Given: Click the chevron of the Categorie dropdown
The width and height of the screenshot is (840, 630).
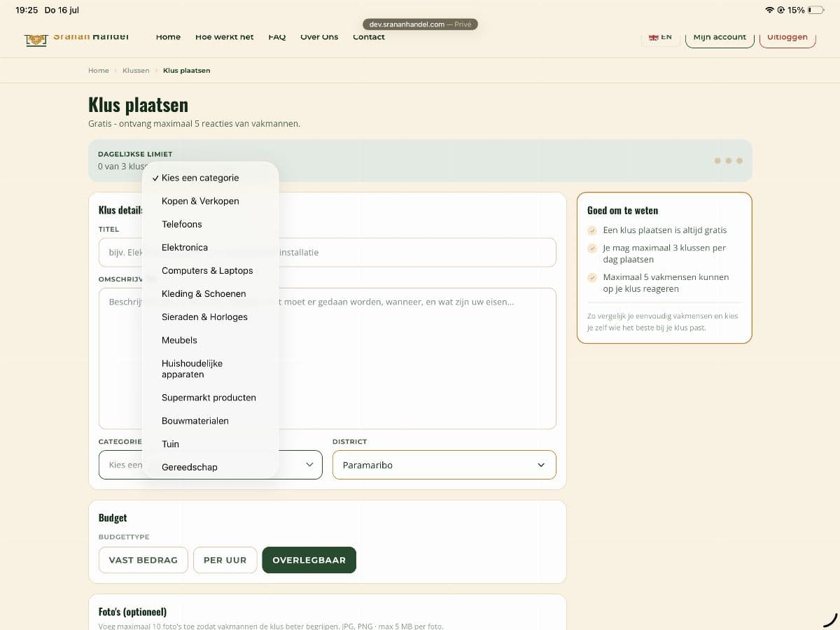Looking at the screenshot, I should 309,465.
